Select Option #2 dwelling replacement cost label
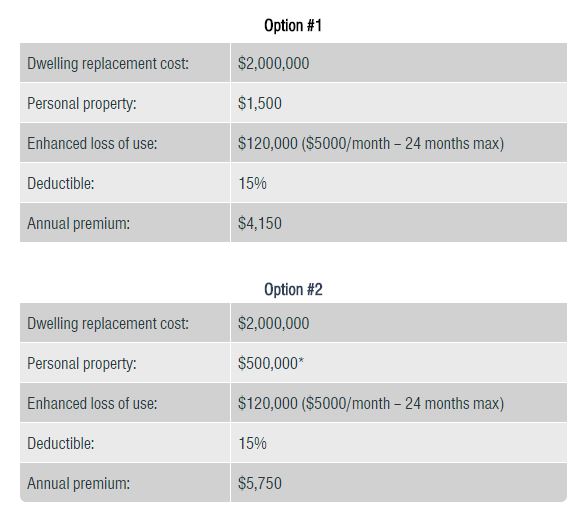This screenshot has width=587, height=512. point(108,324)
